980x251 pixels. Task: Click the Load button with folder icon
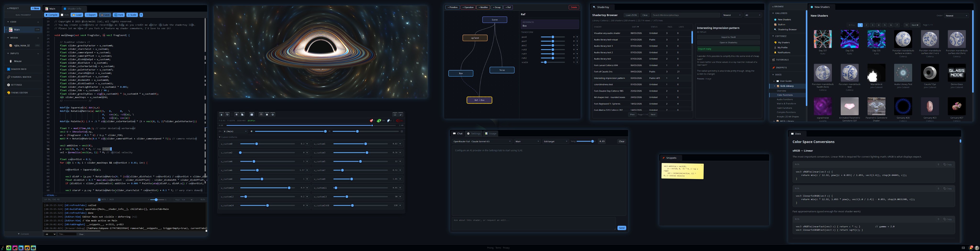pyautogui.click(x=77, y=15)
